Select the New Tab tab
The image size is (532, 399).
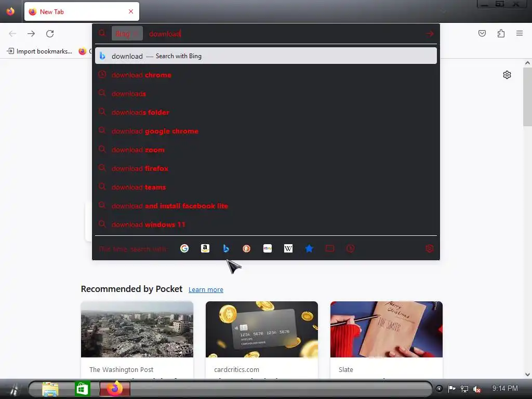[82, 11]
